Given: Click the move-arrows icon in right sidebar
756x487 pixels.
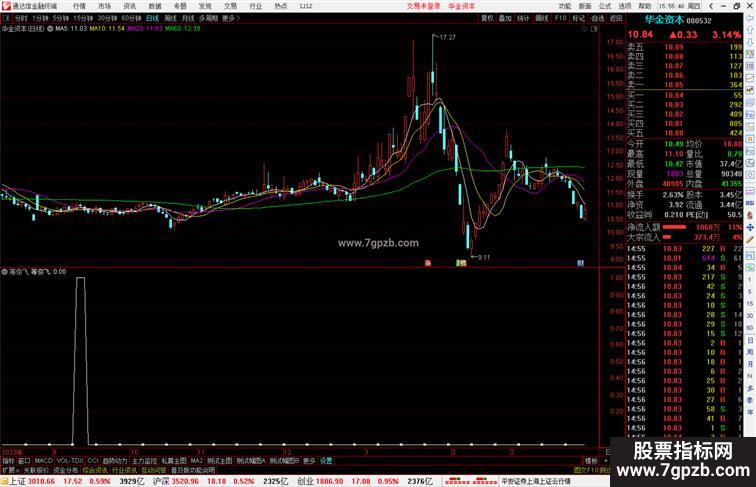Looking at the screenshot, I should tap(750, 228).
